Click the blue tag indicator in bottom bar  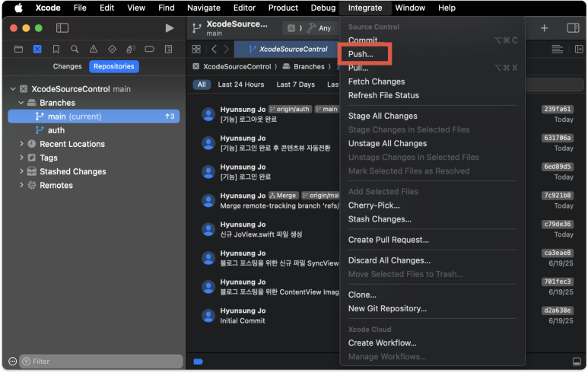click(x=198, y=362)
